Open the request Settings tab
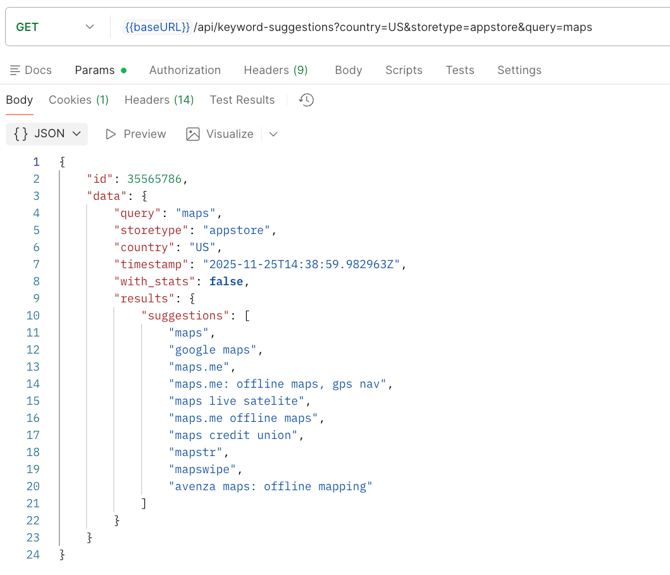670x575 pixels. (x=519, y=70)
